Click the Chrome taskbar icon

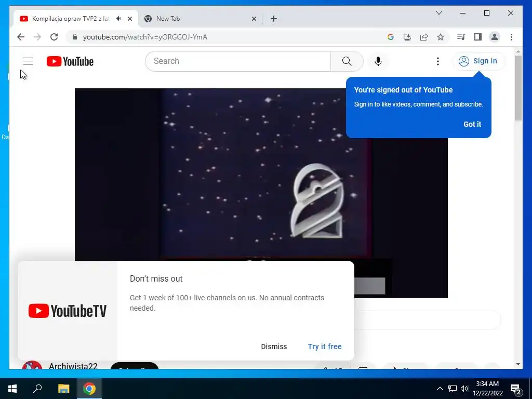point(89,389)
